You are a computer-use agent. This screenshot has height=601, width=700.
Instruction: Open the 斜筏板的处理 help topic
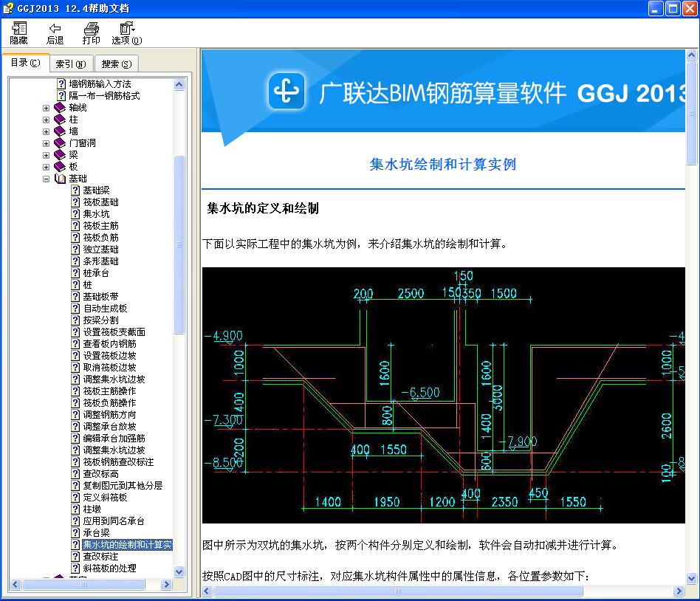pos(110,569)
